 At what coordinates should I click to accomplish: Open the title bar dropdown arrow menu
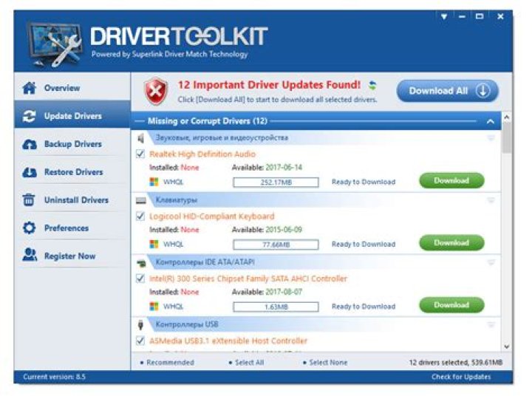point(444,16)
